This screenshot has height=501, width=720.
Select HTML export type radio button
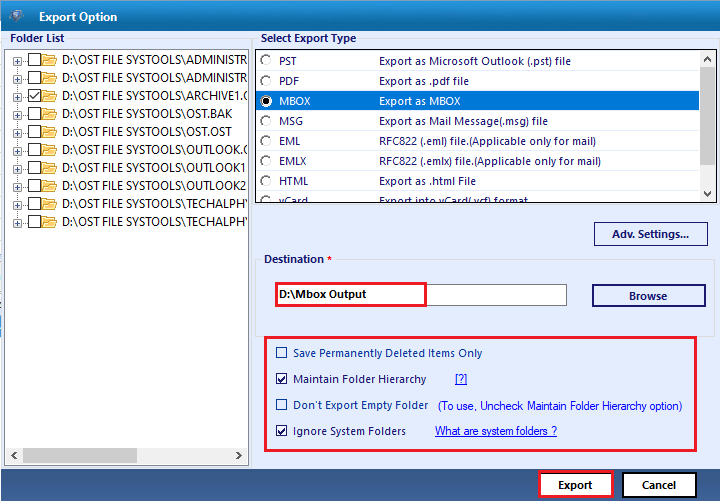[x=266, y=181]
